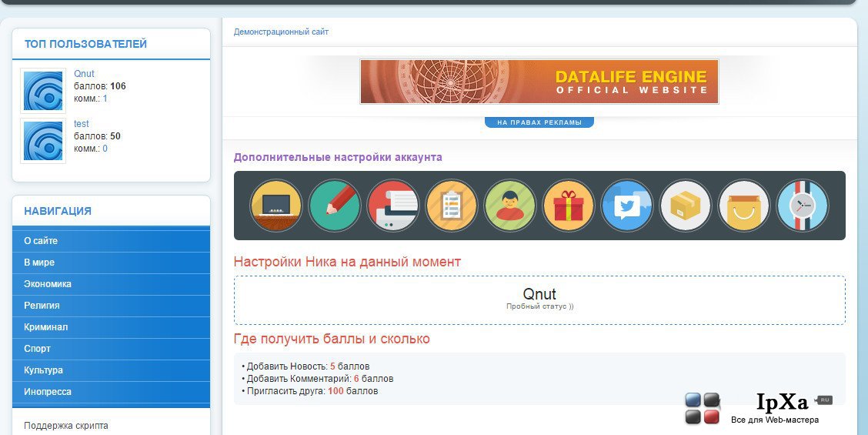Viewport: 868px width, 435px height.
Task: Click test user's avatar image
Action: [x=43, y=141]
